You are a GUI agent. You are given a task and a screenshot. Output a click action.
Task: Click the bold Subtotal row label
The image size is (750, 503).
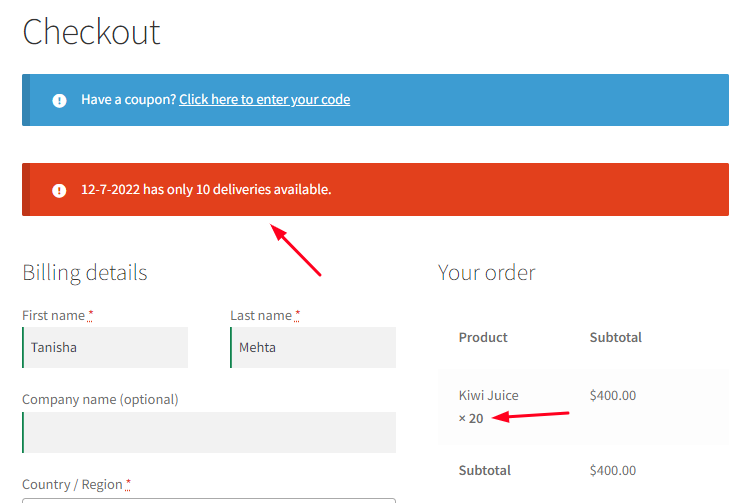[x=485, y=470]
